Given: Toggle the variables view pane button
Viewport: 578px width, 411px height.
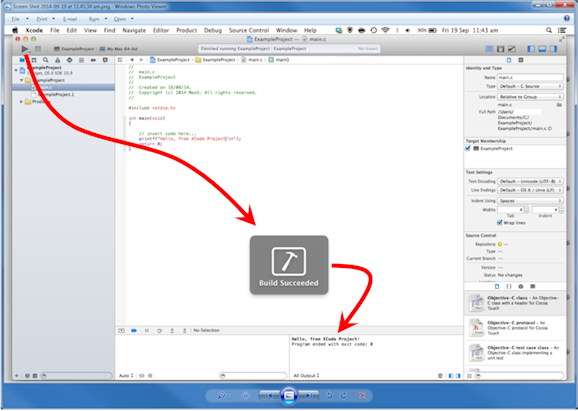Looking at the screenshot, I should [x=451, y=376].
